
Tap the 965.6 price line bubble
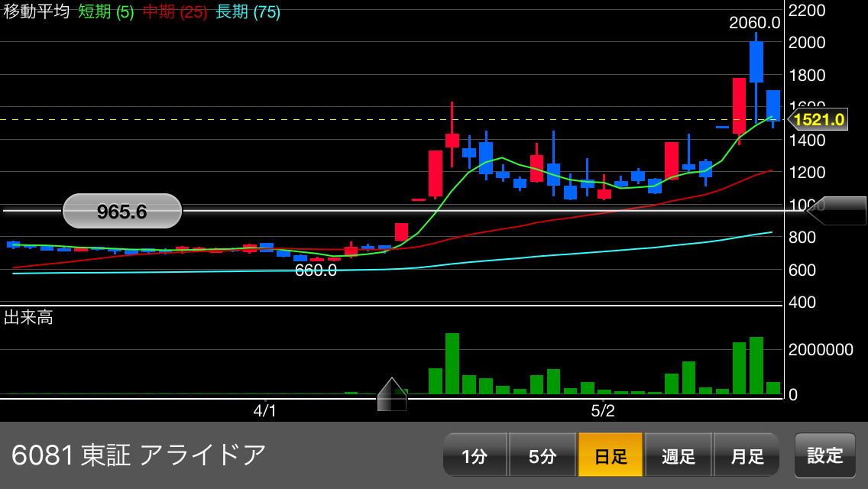122,212
